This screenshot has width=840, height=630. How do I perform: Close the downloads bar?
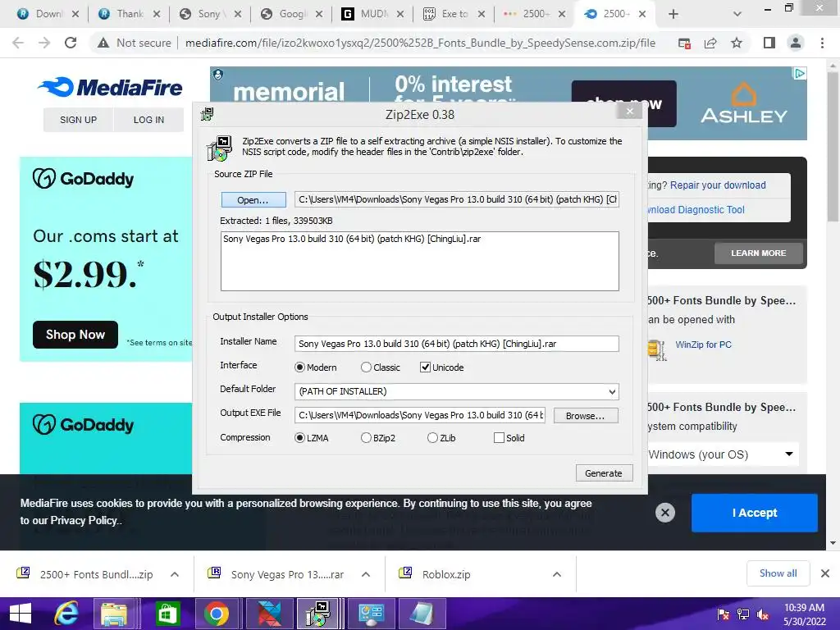(825, 573)
